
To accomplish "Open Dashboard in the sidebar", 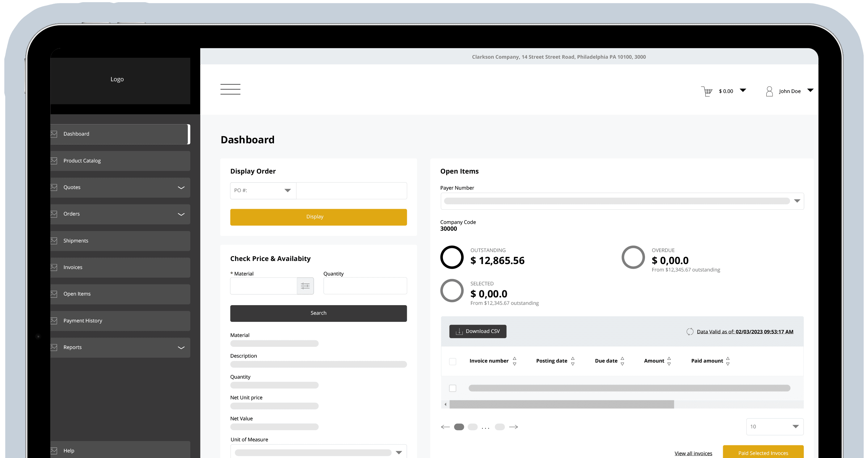I will [x=120, y=134].
